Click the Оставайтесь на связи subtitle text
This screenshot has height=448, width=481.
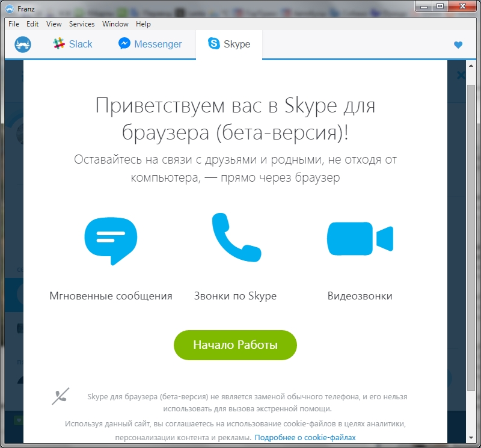tap(235, 168)
